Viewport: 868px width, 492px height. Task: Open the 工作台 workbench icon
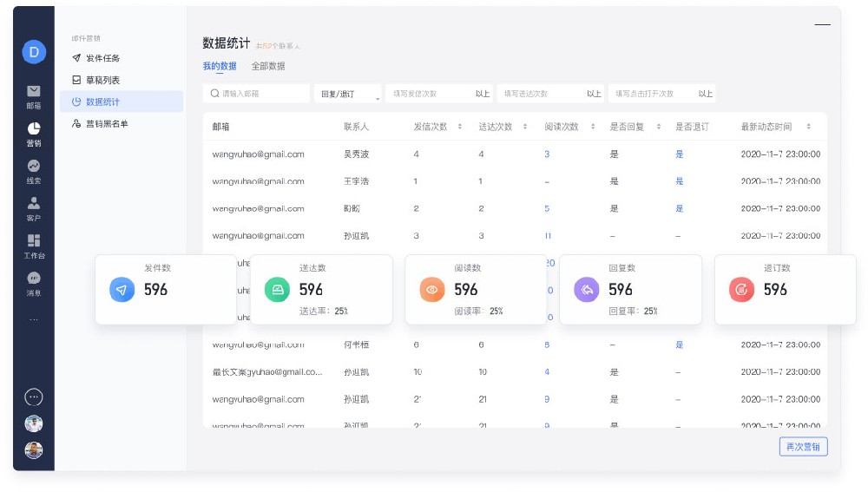coord(34,240)
